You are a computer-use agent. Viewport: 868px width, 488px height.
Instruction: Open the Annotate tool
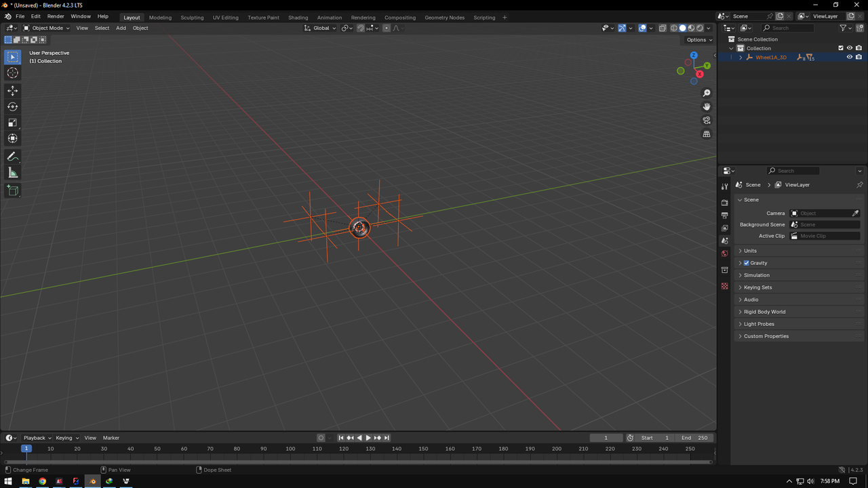[x=12, y=157]
